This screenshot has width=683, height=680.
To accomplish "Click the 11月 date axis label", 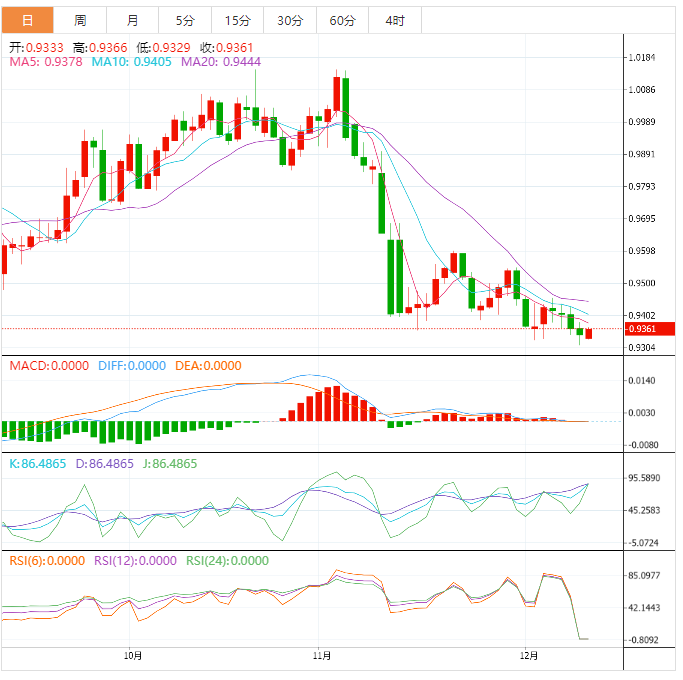I will click(x=322, y=656).
